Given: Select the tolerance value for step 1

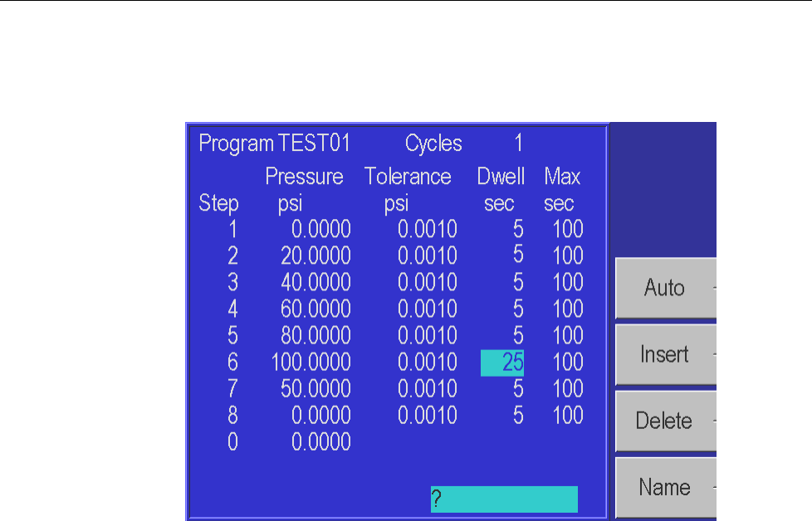Looking at the screenshot, I should click(x=428, y=229).
